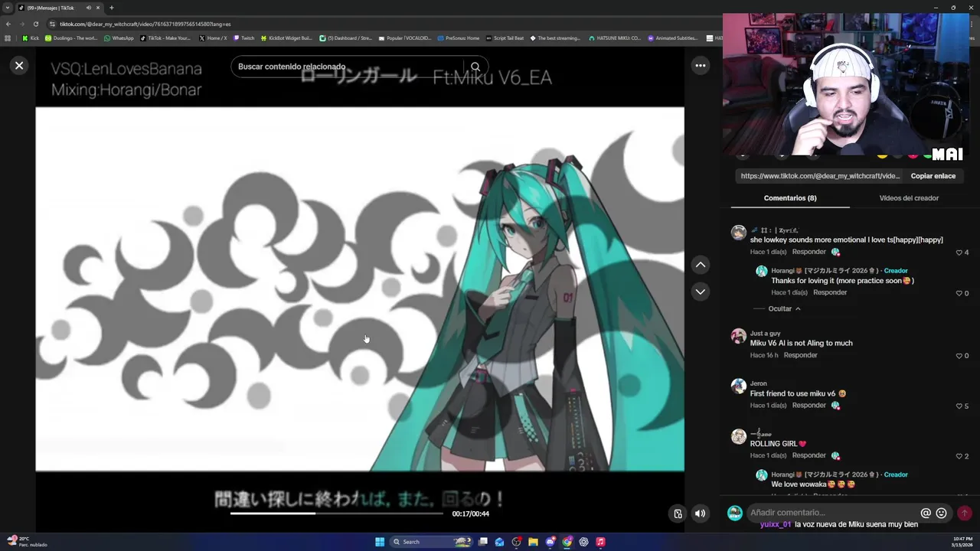The height and width of the screenshot is (551, 980).
Task: Mute the tab via tab speaker icon
Action: [88, 8]
